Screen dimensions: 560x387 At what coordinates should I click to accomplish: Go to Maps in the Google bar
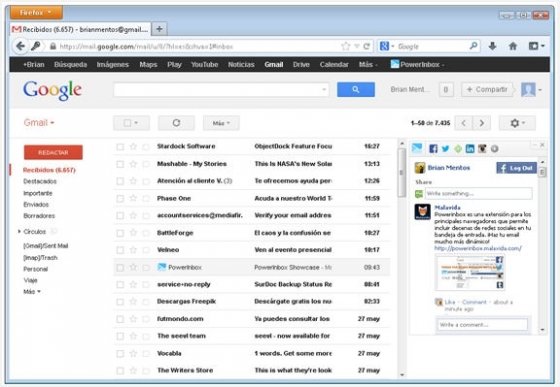[x=148, y=65]
